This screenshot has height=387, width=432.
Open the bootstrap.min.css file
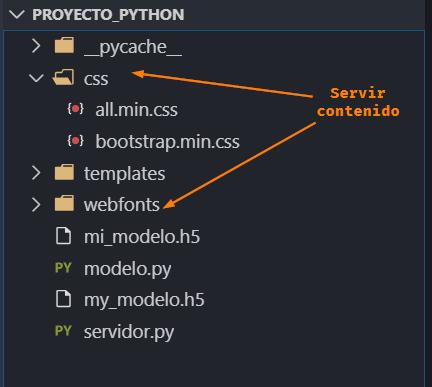(x=167, y=142)
